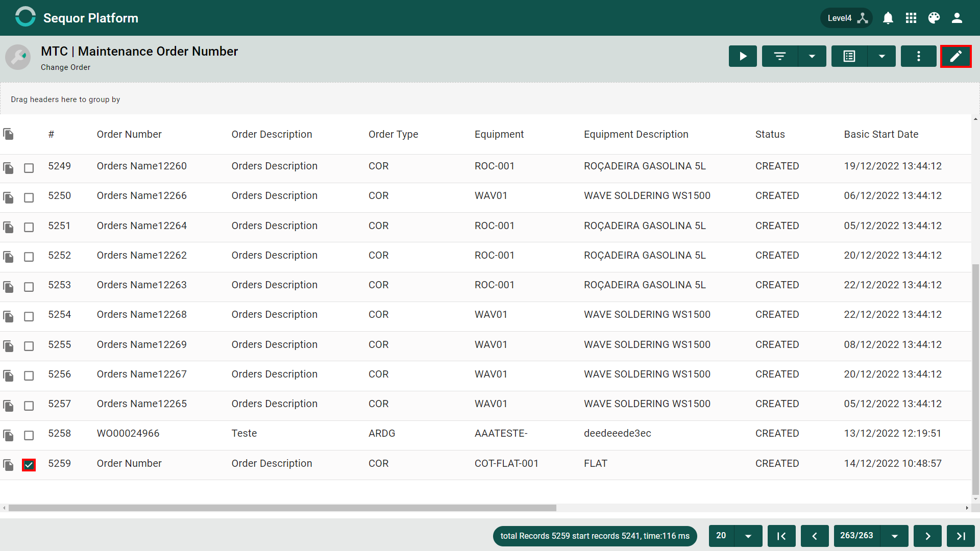The image size is (980, 551).
Task: Sort by the Order Number column header
Action: [129, 134]
